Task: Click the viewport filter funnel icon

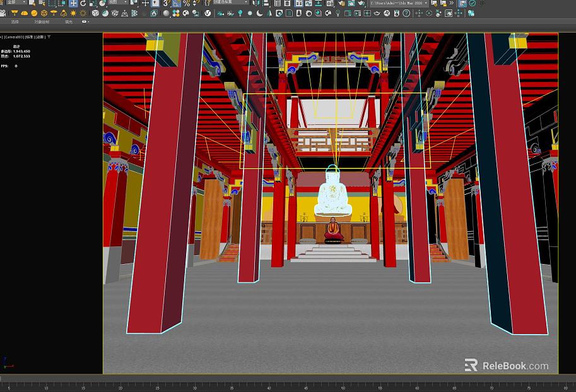Action: [49, 37]
